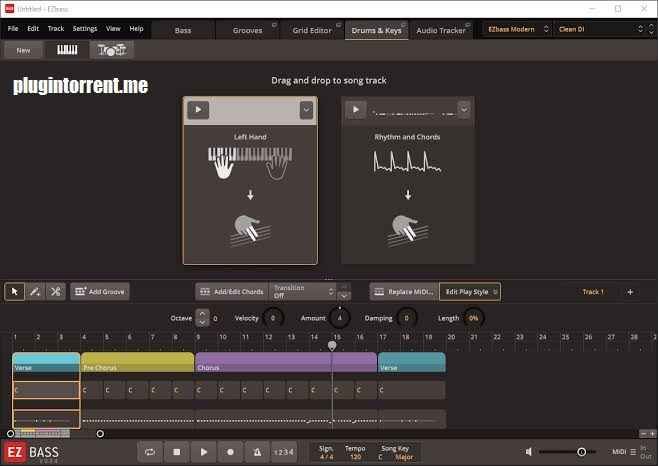Viewport: 658px width, 466px height.
Task: Click the Left Hand piano thumbnail
Action: coord(250,163)
